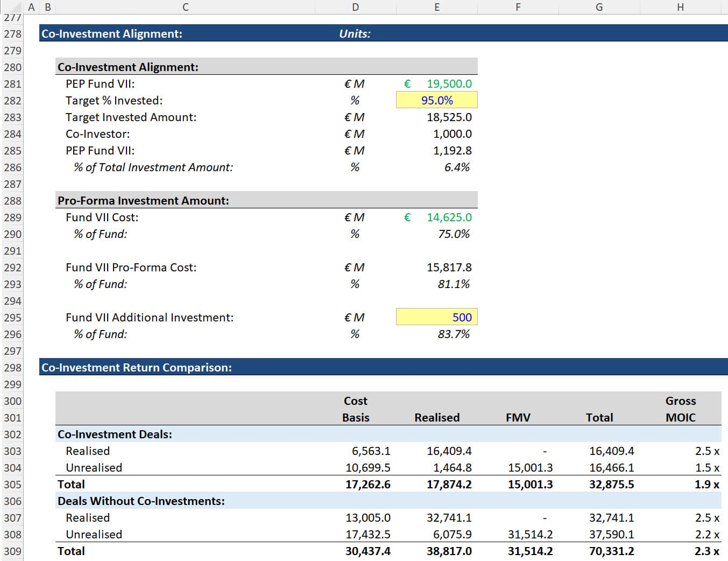Select the Co-Investment Return Comparison header cell
Image resolution: width=728 pixels, height=561 pixels.
pyautogui.click(x=137, y=367)
